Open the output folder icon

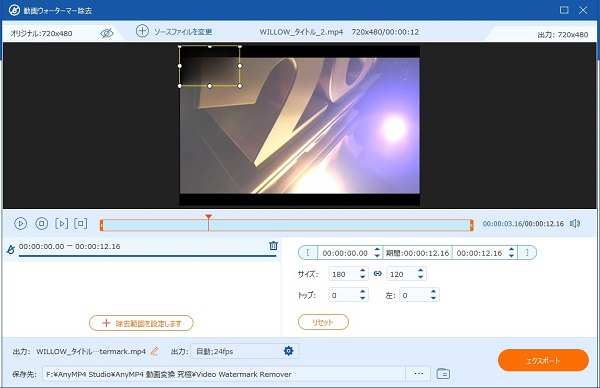443,373
